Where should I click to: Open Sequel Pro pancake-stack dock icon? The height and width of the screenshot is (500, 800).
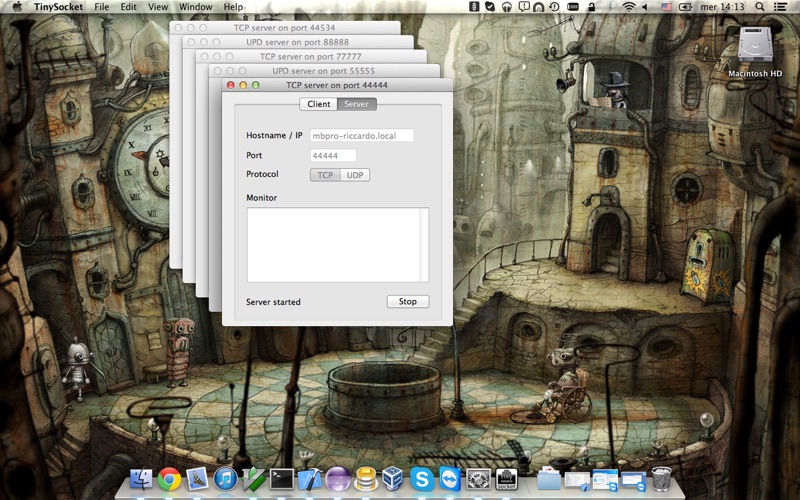click(x=366, y=480)
